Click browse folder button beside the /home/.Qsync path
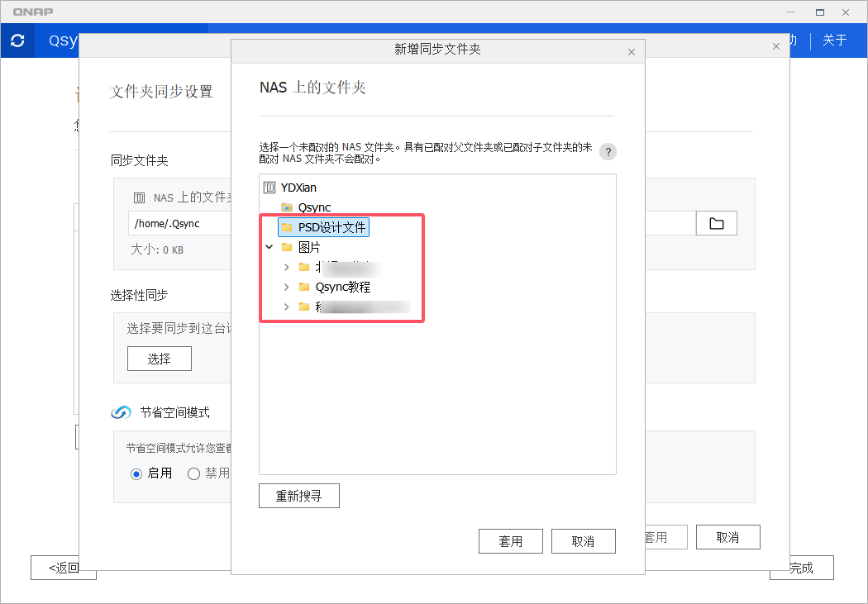The width and height of the screenshot is (868, 604). [x=717, y=223]
